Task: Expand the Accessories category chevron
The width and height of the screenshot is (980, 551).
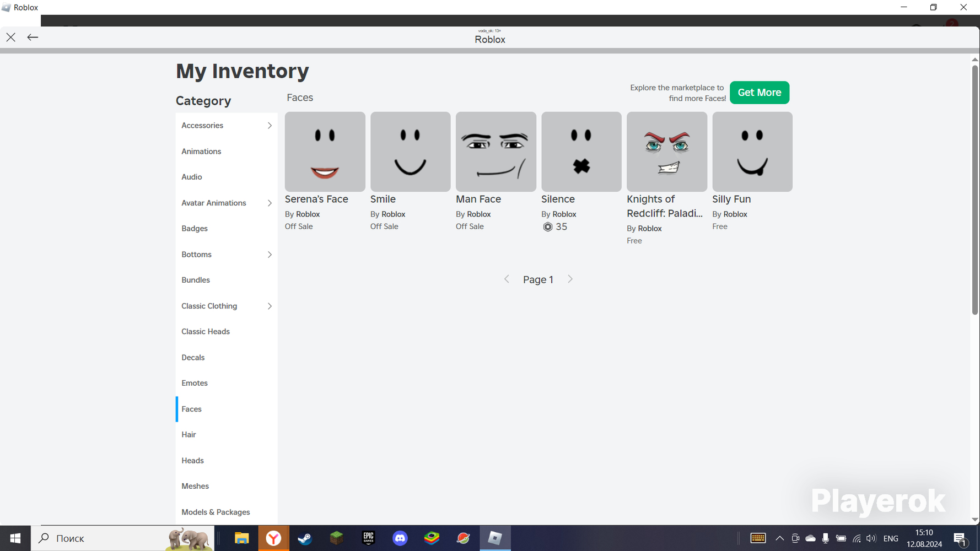Action: tap(270, 126)
